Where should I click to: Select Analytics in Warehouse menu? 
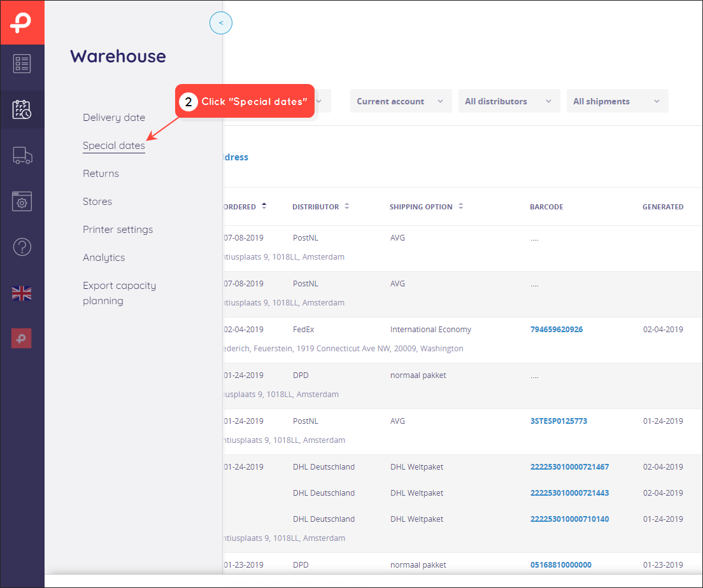point(104,258)
